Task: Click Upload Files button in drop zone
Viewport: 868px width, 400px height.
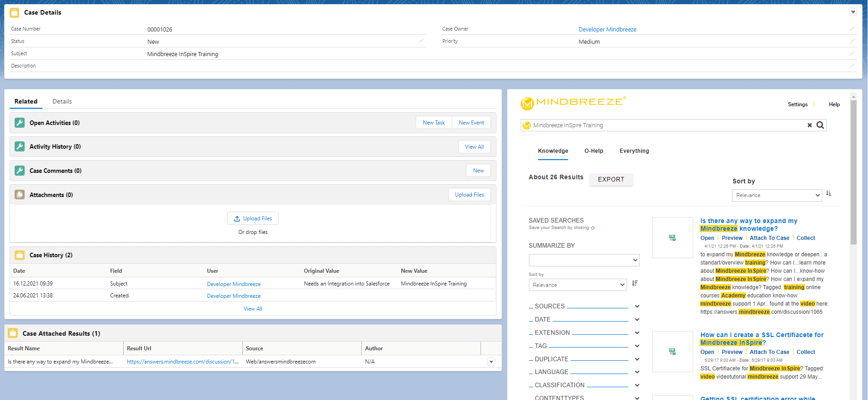Action: (253, 218)
